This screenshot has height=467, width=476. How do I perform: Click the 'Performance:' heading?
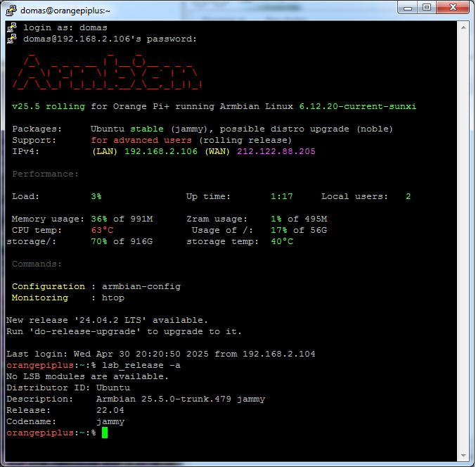coord(45,174)
